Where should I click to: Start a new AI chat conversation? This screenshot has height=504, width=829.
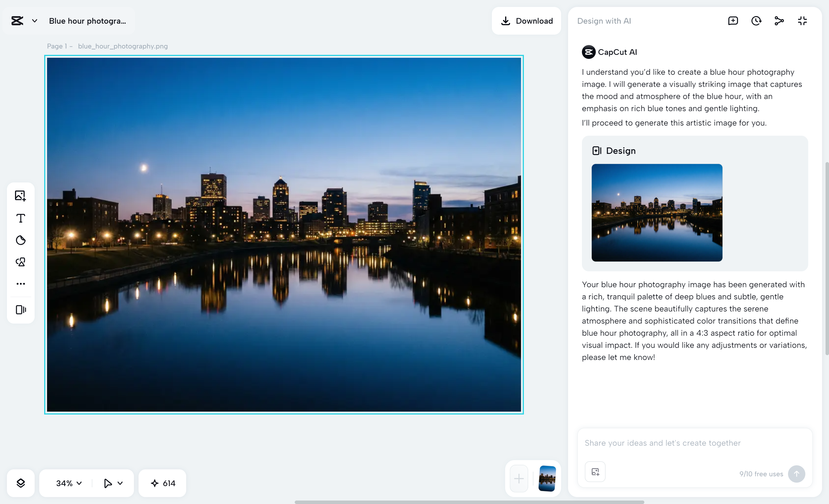(733, 20)
